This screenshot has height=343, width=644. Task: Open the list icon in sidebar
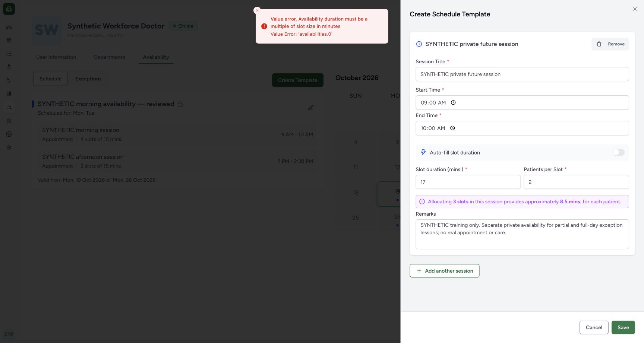[x=9, y=54]
